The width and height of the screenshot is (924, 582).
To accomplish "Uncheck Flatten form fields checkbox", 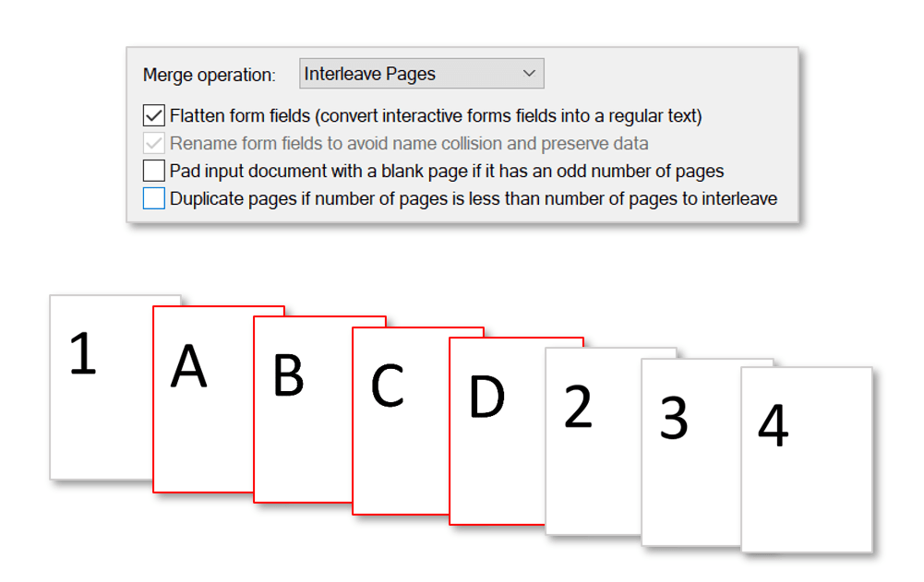I will 154,116.
